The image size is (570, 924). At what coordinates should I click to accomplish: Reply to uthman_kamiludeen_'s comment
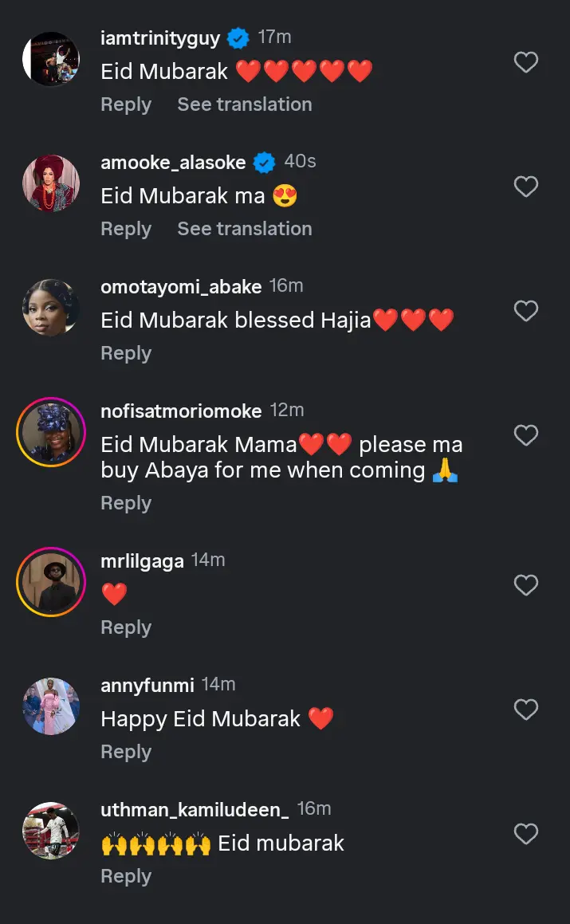(x=126, y=876)
